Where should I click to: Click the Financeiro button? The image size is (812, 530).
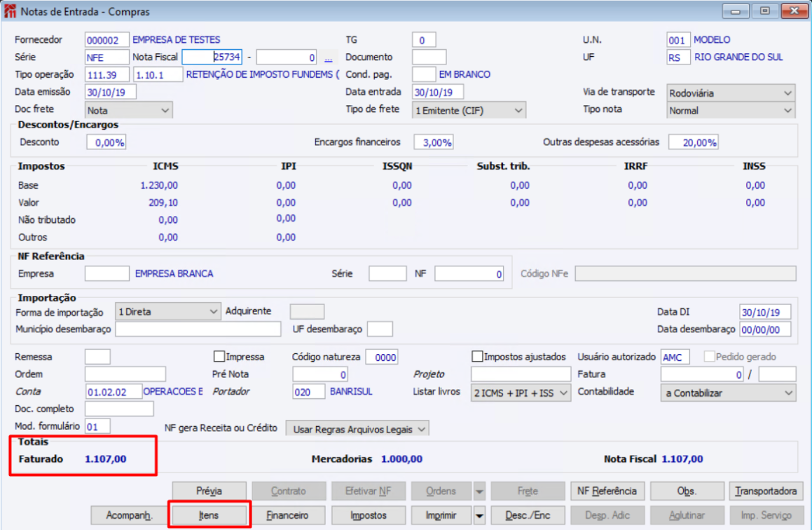(x=287, y=515)
